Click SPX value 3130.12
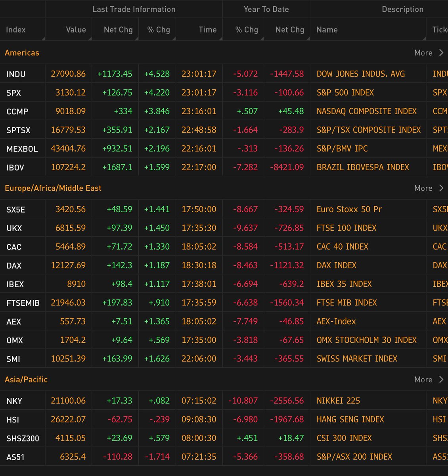Image resolution: width=448 pixels, height=476 pixels. click(x=71, y=92)
